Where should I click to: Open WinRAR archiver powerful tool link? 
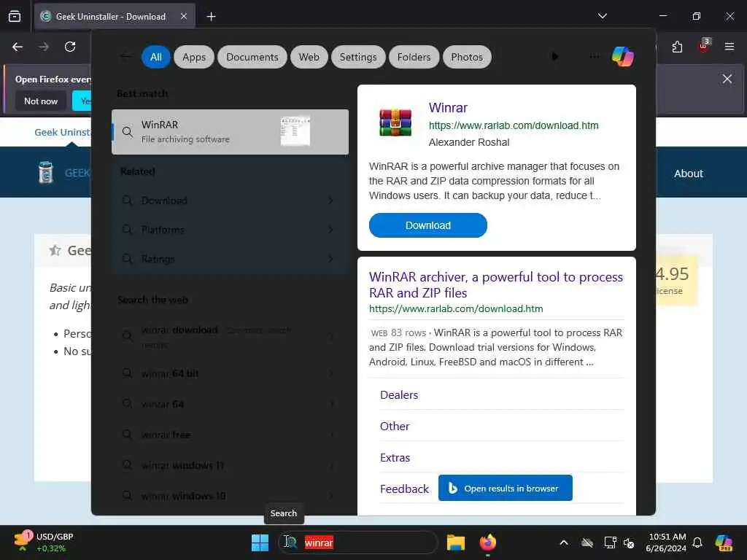point(495,285)
